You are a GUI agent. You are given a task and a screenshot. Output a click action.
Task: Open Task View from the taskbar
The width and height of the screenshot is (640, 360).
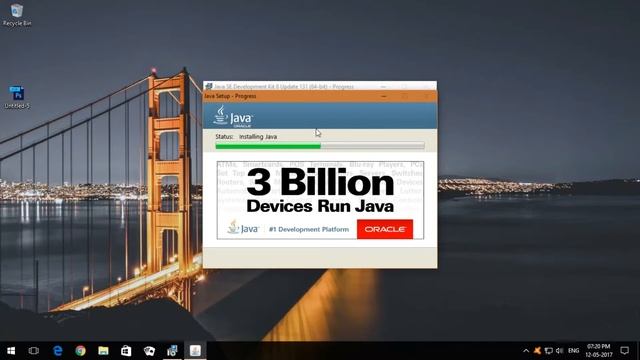(x=34, y=351)
